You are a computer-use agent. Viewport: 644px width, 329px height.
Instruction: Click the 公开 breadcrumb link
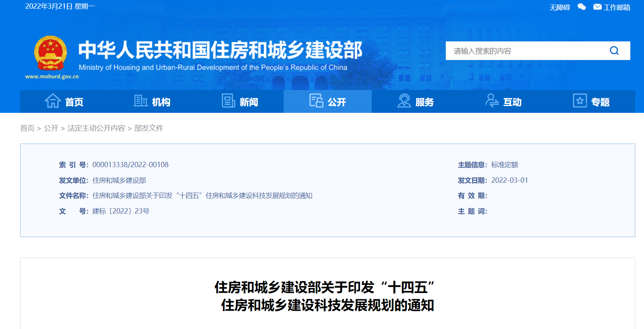click(51, 128)
